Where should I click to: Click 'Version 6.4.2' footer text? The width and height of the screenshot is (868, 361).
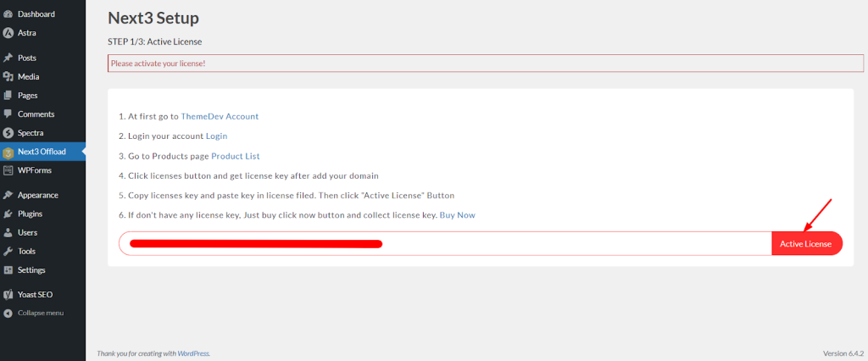point(843,353)
